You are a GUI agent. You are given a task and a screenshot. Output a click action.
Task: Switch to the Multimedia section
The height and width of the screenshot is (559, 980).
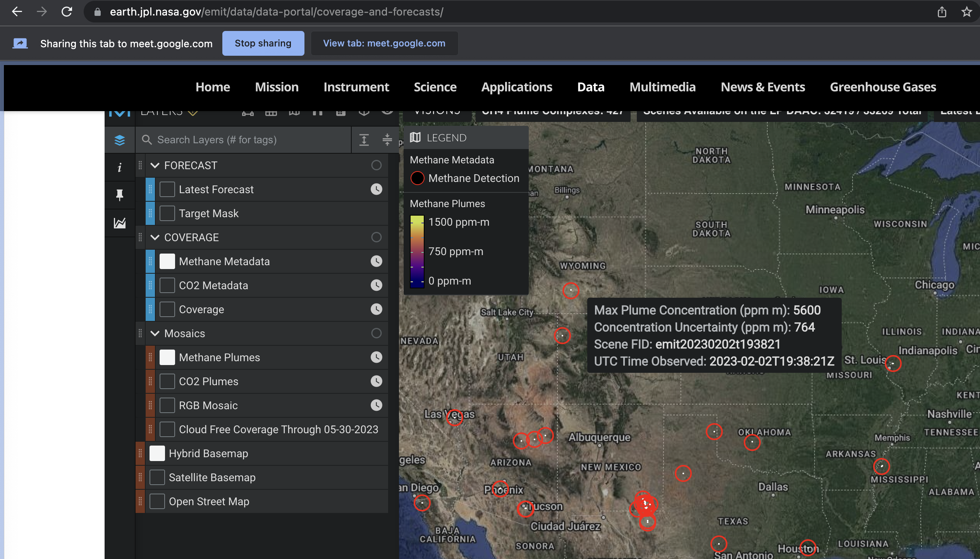tap(662, 87)
